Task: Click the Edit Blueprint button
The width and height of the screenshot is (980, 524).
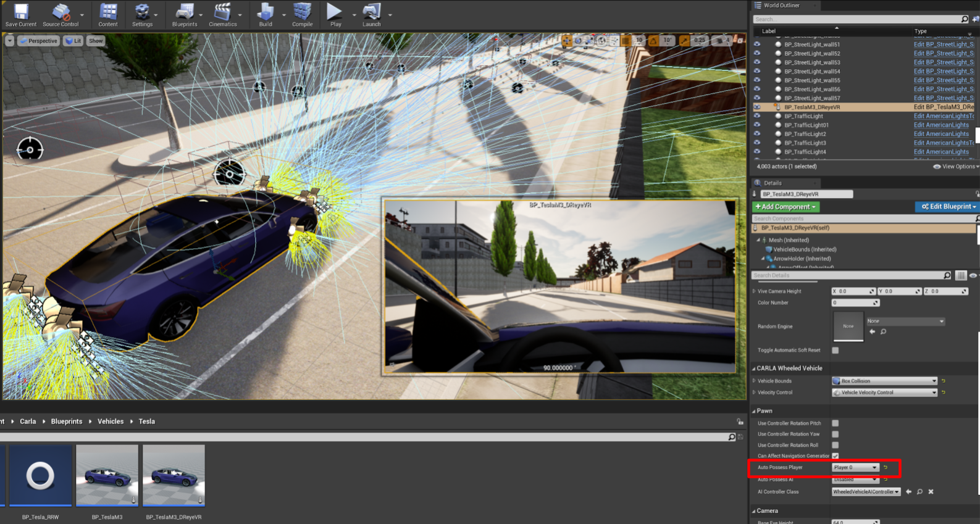Action: click(x=947, y=207)
